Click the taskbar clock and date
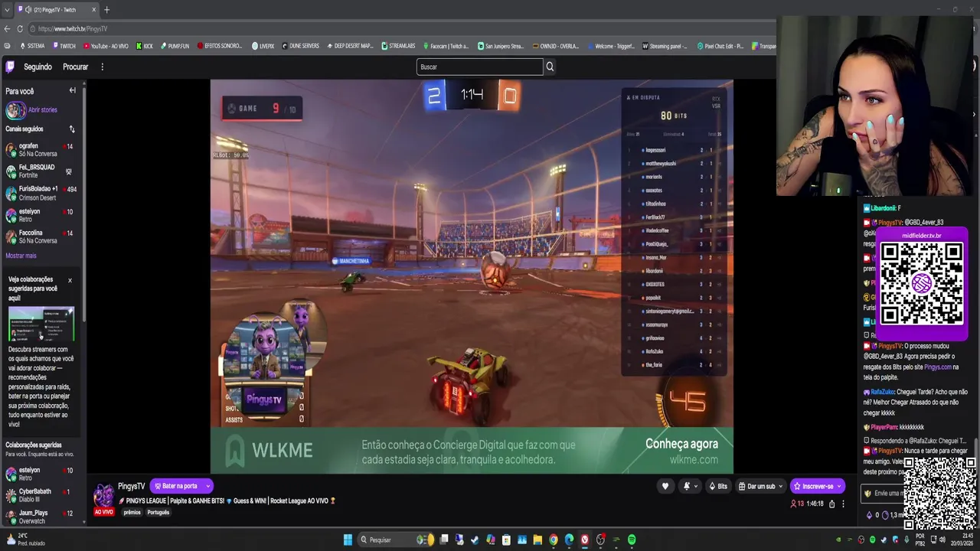The image size is (980, 551). [961, 540]
